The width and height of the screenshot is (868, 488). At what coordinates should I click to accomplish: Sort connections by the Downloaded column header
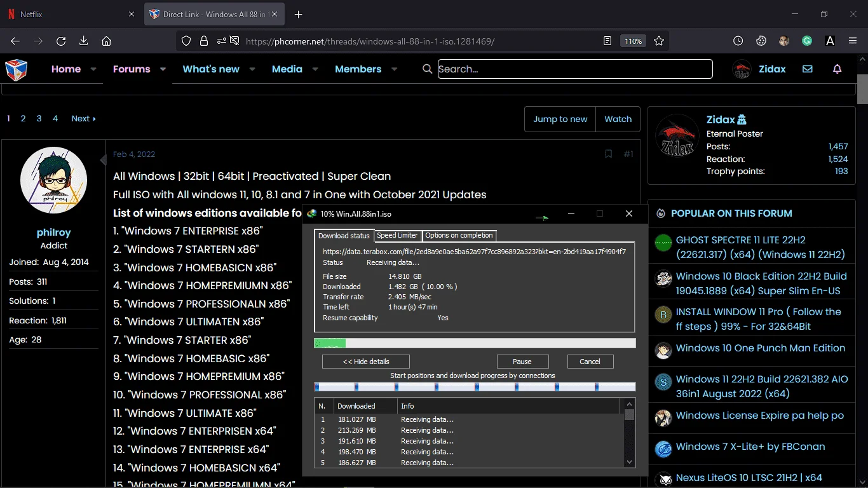point(365,406)
